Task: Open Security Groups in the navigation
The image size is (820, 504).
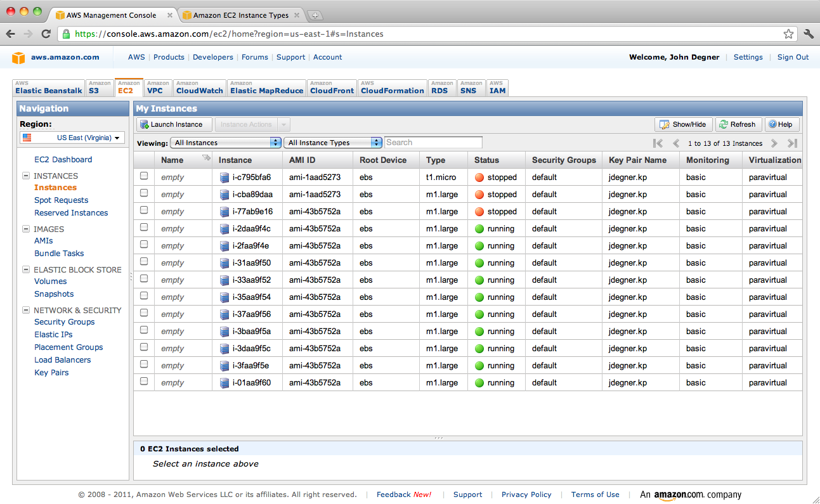Action: (x=64, y=322)
